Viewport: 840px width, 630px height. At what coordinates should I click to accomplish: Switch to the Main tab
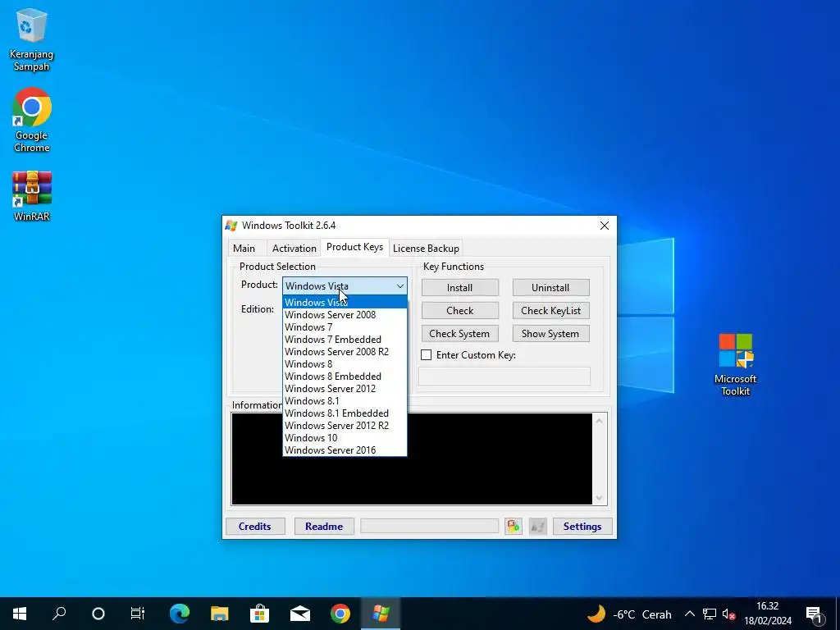click(244, 248)
